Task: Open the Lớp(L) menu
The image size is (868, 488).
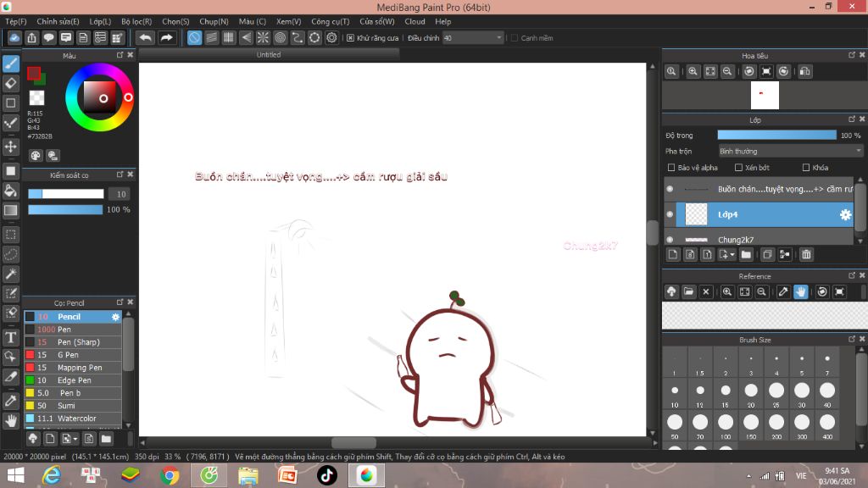Action: [100, 21]
